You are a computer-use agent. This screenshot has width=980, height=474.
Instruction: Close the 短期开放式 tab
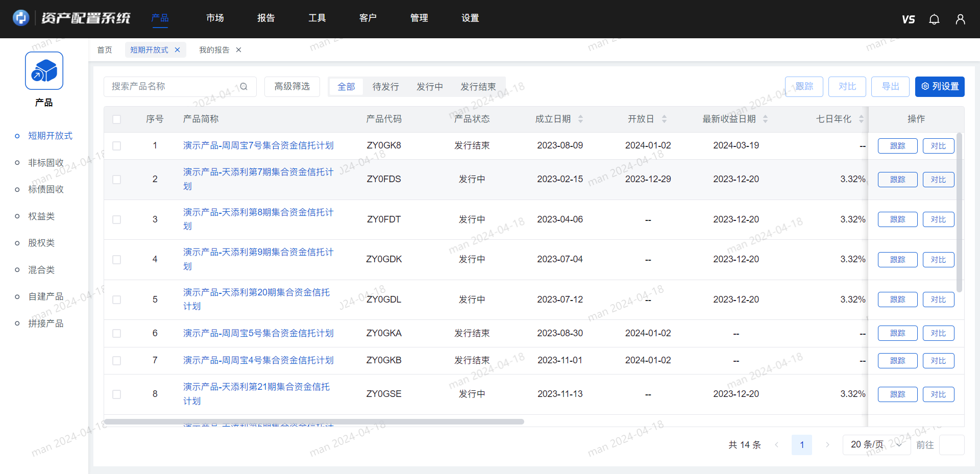177,50
